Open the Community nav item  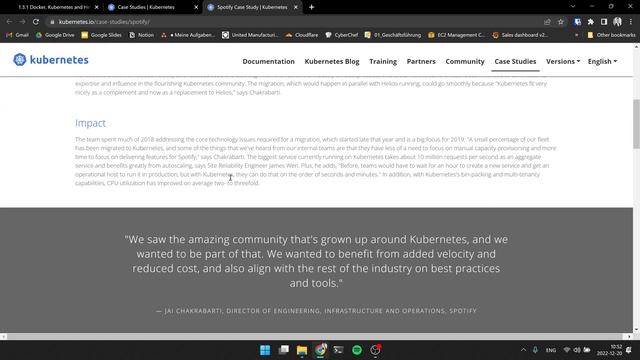(465, 62)
